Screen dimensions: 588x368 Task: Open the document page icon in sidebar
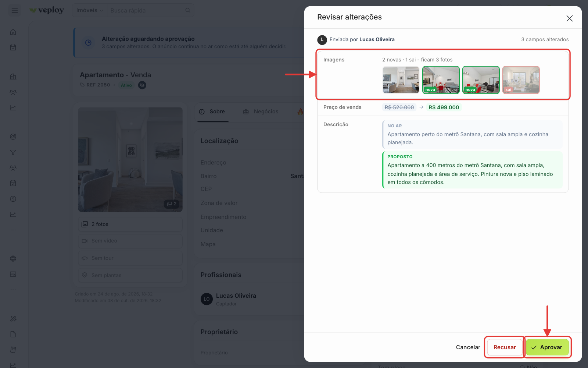[13, 334]
